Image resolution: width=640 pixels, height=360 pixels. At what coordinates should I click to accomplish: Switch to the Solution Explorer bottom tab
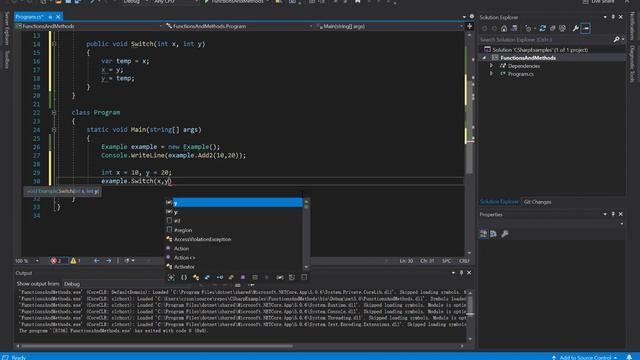(x=499, y=202)
